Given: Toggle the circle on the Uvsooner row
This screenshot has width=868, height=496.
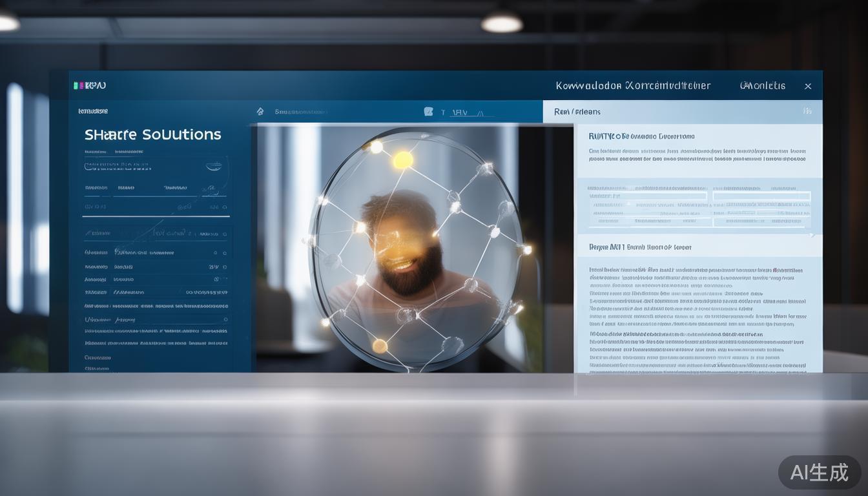Looking at the screenshot, I should pos(224,319).
